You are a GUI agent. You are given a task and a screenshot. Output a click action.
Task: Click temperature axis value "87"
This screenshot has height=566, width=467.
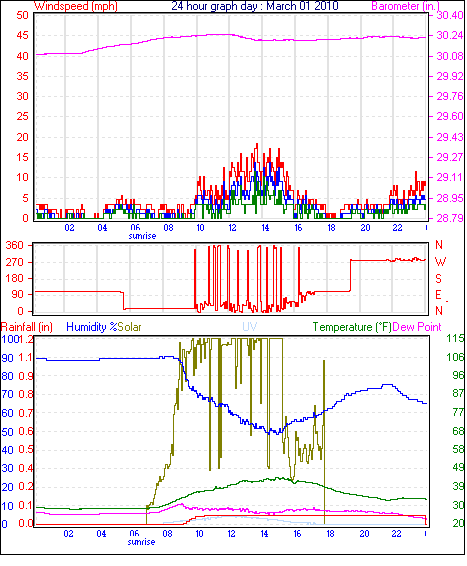458,393
